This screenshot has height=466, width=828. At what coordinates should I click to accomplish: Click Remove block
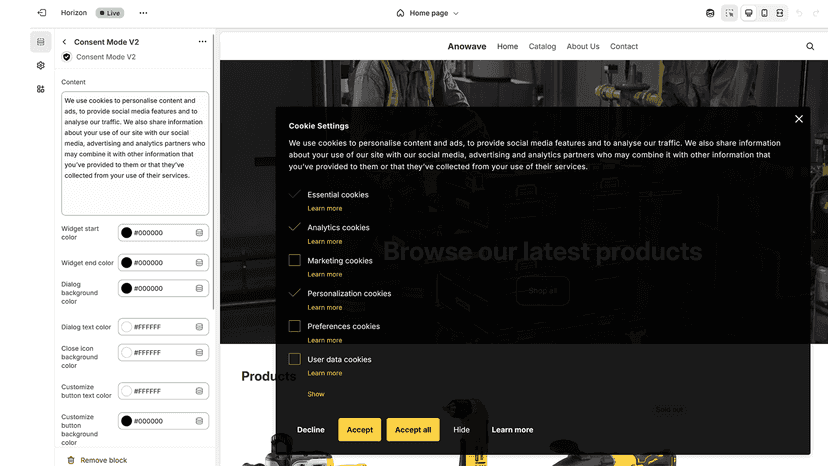98,460
